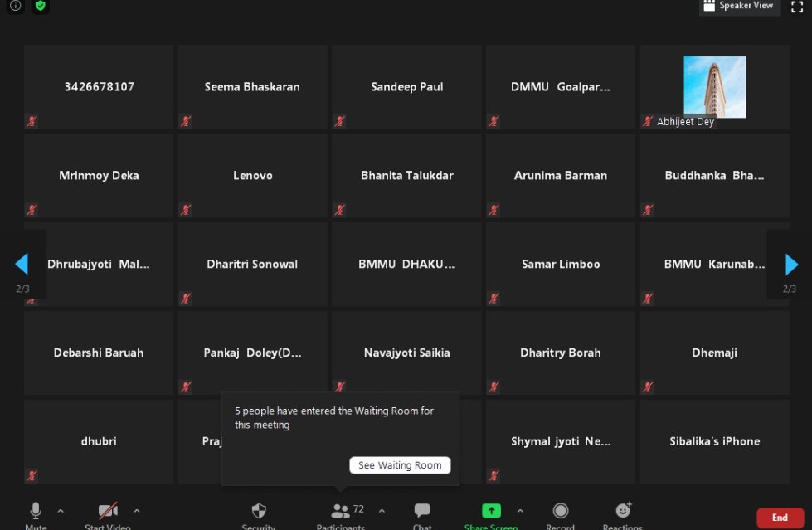Select the 3426678107 participant tile
Screen dimensions: 812x530
point(99,86)
